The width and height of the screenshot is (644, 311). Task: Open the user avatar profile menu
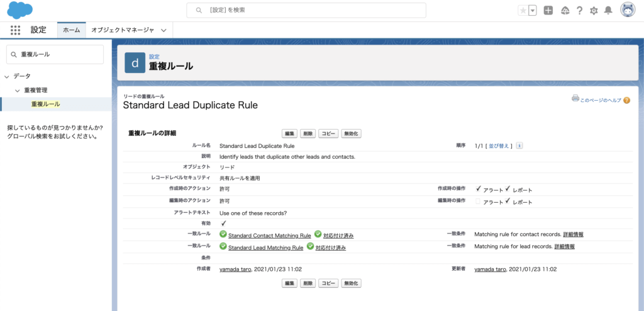click(x=627, y=10)
